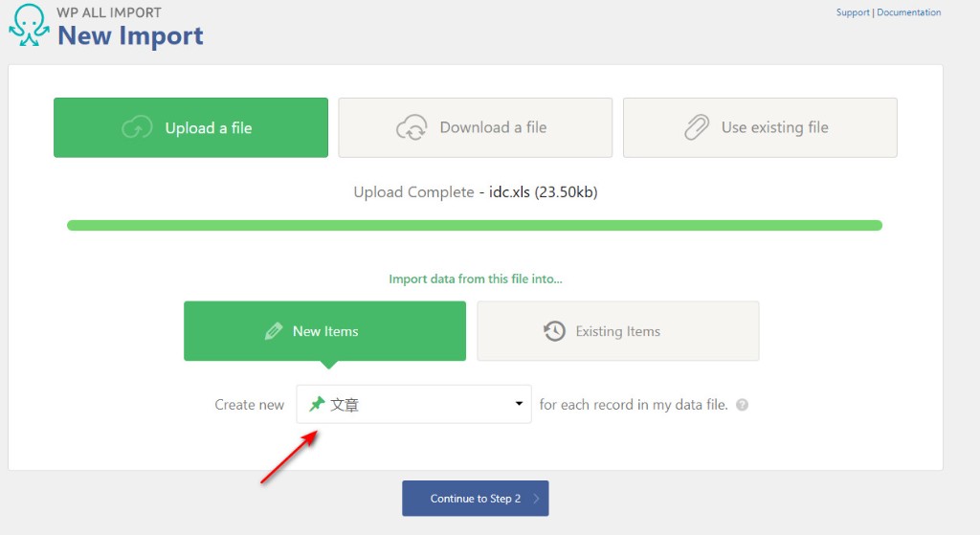
Task: Switch to the Existing Items tab
Action: pyautogui.click(x=617, y=331)
